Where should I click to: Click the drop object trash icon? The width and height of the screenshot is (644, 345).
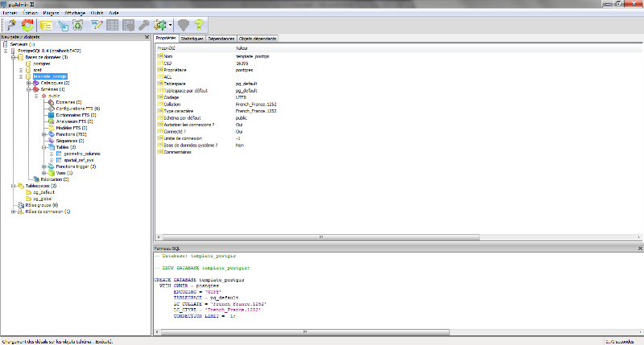coord(78,26)
